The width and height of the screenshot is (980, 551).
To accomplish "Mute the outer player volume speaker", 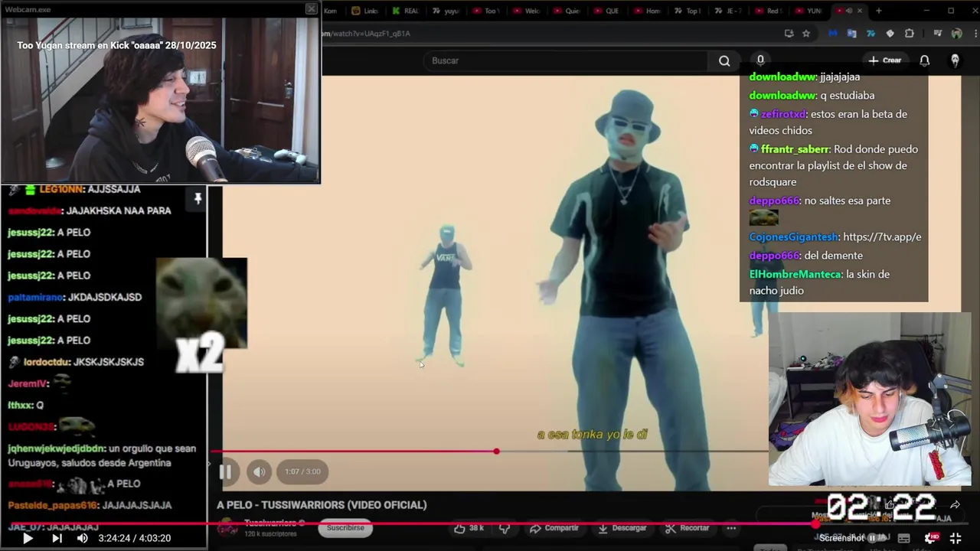I will click(83, 538).
